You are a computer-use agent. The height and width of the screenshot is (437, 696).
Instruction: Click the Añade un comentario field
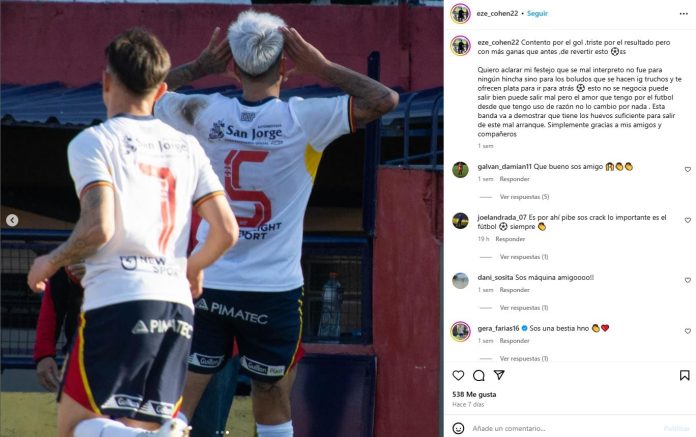click(x=565, y=428)
